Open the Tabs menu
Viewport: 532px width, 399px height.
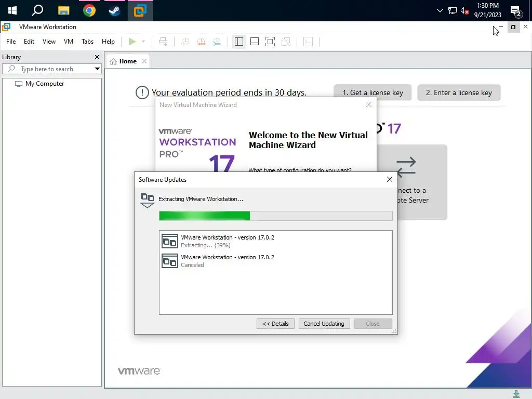point(87,42)
